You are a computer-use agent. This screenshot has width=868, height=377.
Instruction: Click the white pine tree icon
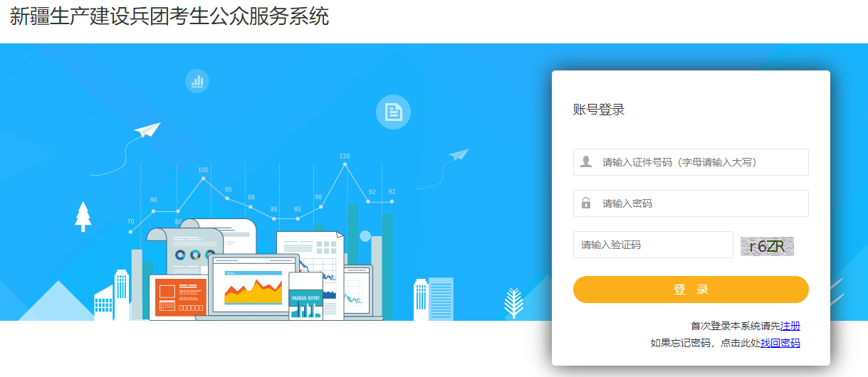pyautogui.click(x=83, y=216)
